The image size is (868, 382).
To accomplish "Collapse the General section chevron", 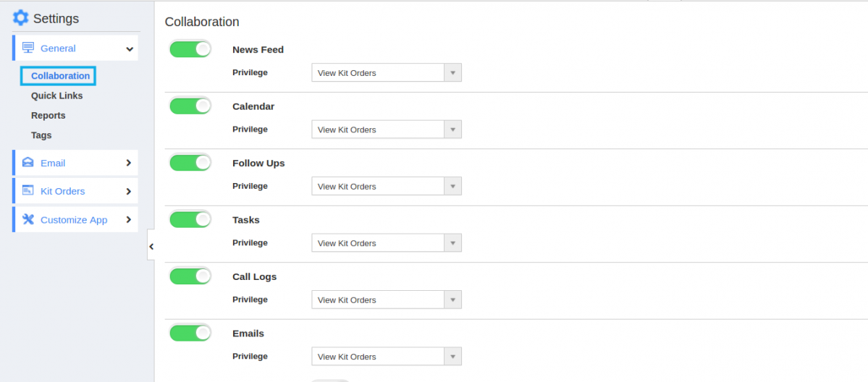I will (x=130, y=48).
